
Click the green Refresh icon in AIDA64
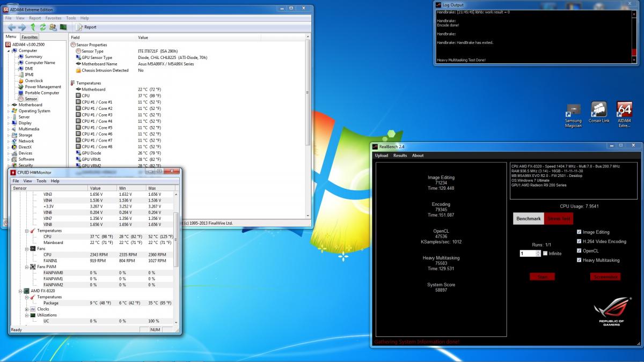coord(42,27)
